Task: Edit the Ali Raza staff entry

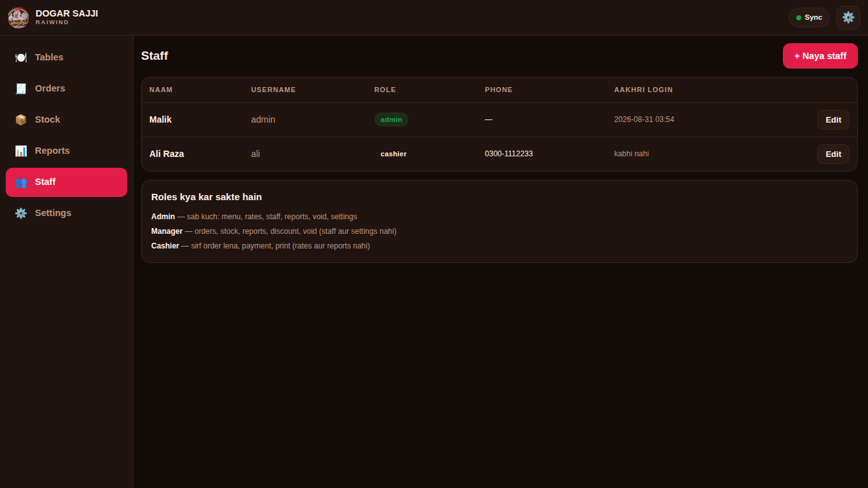Action: click(x=833, y=154)
